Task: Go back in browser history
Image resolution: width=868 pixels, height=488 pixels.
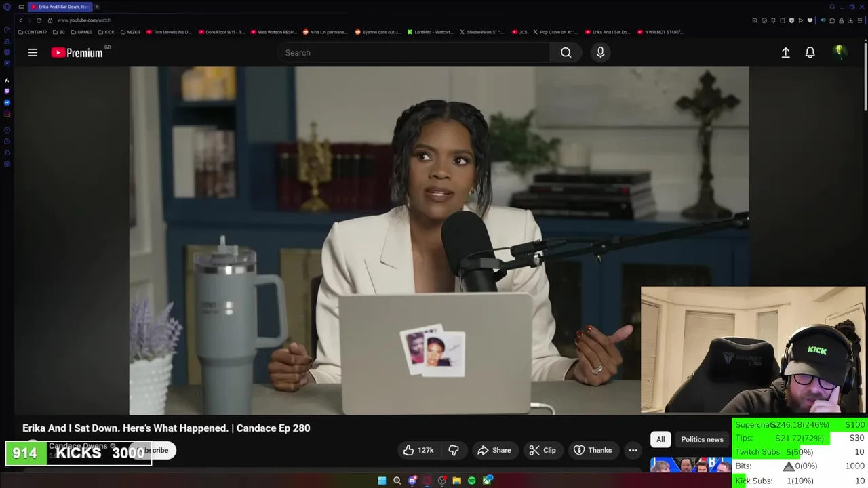Action: [x=20, y=20]
